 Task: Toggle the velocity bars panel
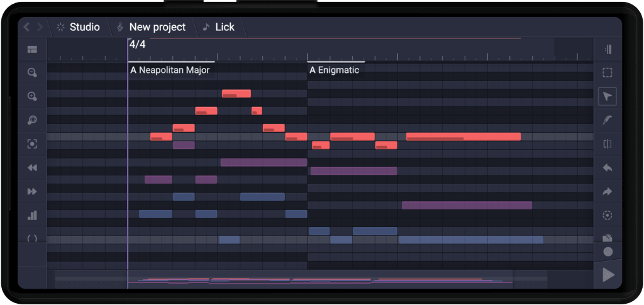(32, 215)
